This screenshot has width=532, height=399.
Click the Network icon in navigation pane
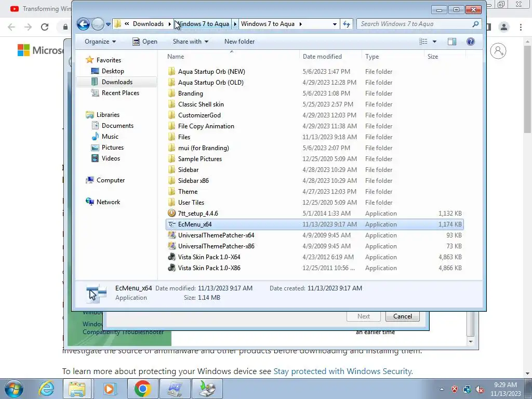pos(90,202)
